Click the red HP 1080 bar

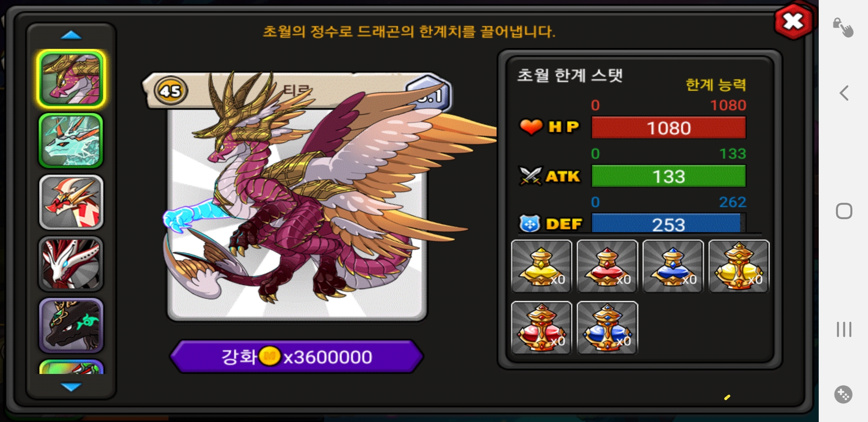pos(669,128)
